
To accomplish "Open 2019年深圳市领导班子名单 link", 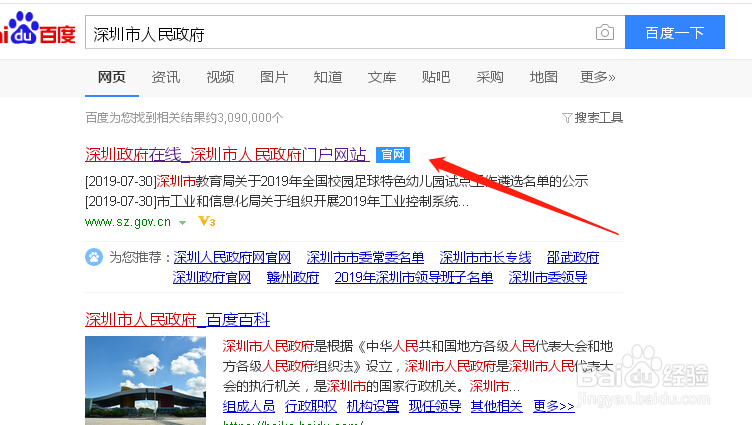I will pyautogui.click(x=414, y=277).
